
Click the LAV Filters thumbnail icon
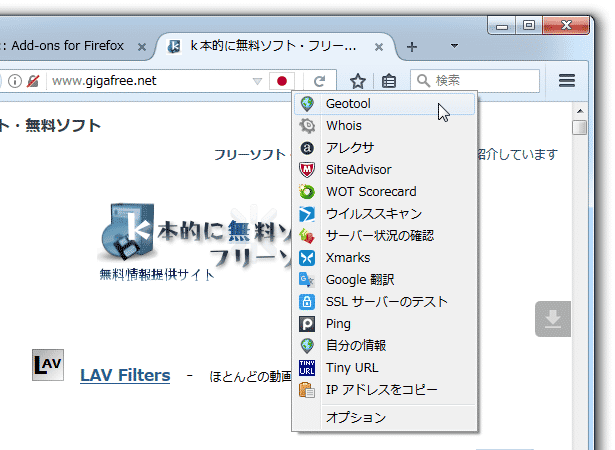click(x=48, y=365)
